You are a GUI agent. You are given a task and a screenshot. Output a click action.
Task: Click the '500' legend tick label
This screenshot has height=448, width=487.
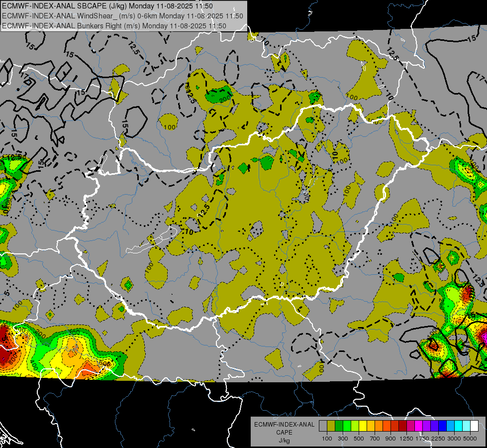tap(359, 439)
